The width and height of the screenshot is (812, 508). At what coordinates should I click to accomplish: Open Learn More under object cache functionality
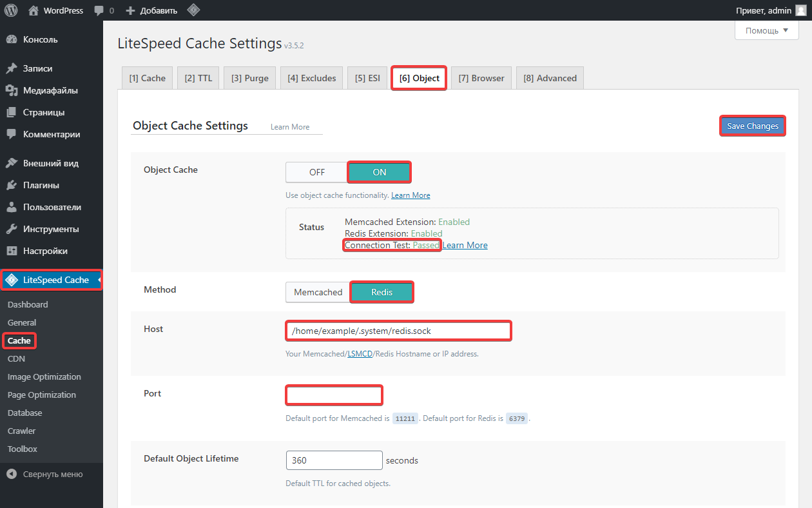(411, 195)
